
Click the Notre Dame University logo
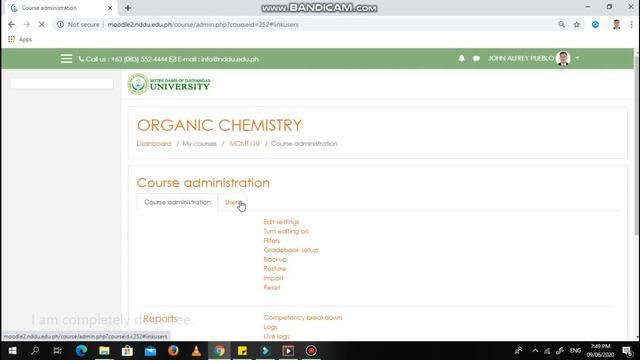(x=169, y=84)
